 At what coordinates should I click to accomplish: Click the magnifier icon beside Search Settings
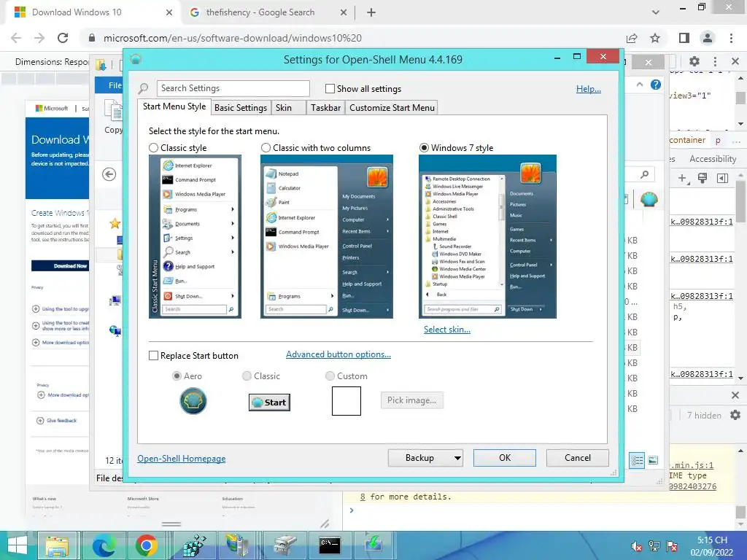click(x=143, y=88)
